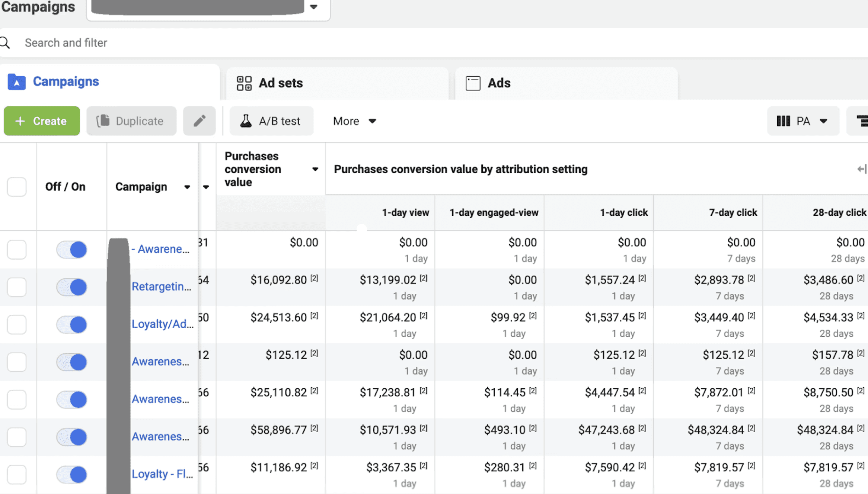Open the account selector dropdown at top
This screenshot has height=494, width=868.
point(314,7)
